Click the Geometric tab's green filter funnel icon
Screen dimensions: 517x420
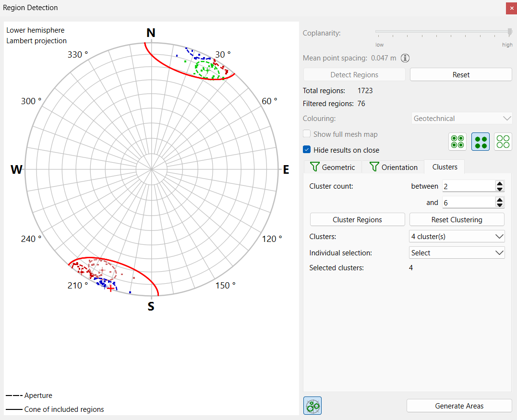[x=314, y=167]
